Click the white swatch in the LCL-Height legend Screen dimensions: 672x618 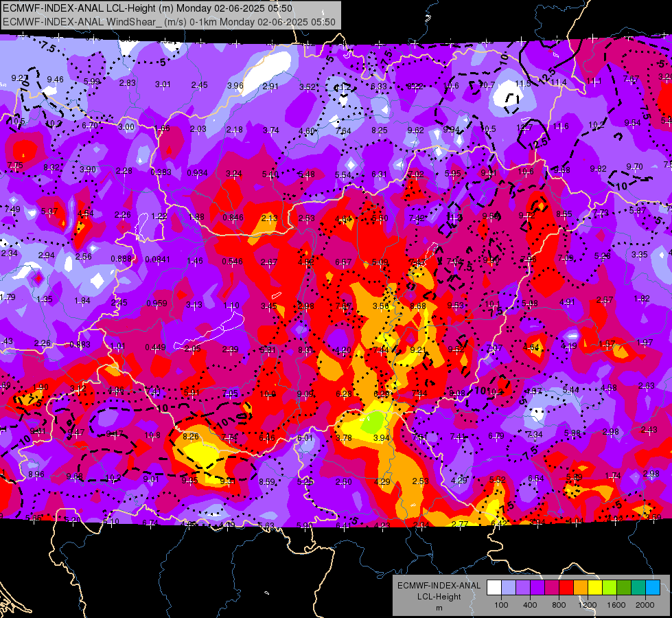[494, 588]
